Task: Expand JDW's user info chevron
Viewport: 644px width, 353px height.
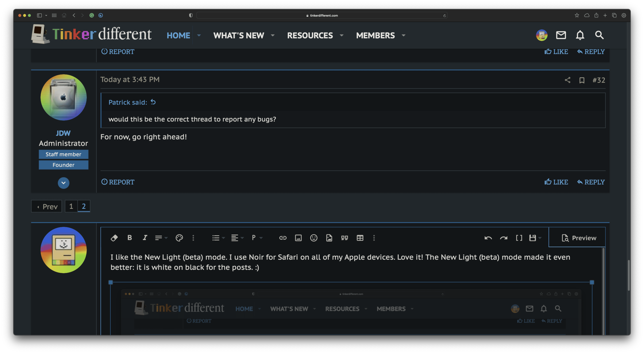Action: click(x=64, y=183)
